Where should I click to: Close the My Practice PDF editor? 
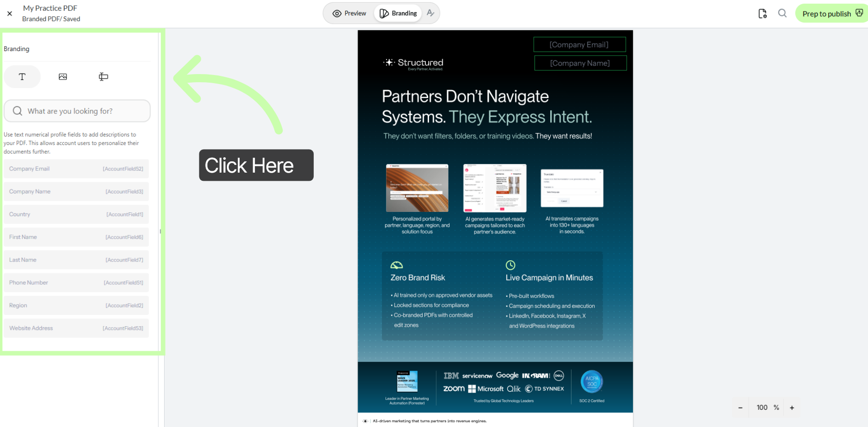(9, 14)
